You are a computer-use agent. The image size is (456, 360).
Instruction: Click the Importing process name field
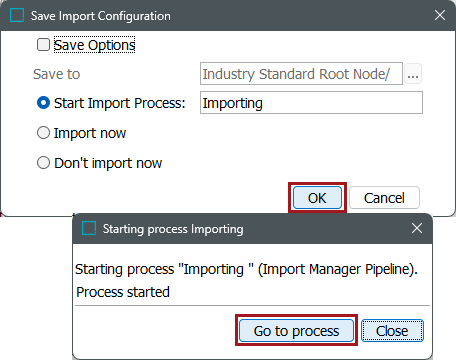pyautogui.click(x=311, y=103)
